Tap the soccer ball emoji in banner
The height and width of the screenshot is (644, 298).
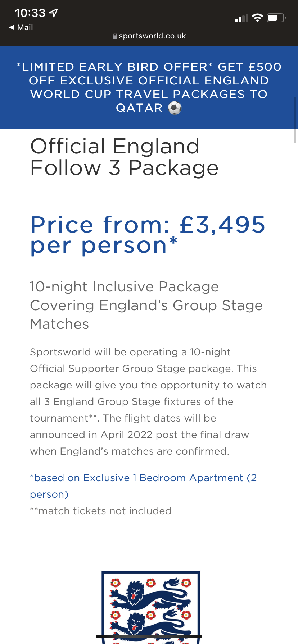click(x=175, y=108)
